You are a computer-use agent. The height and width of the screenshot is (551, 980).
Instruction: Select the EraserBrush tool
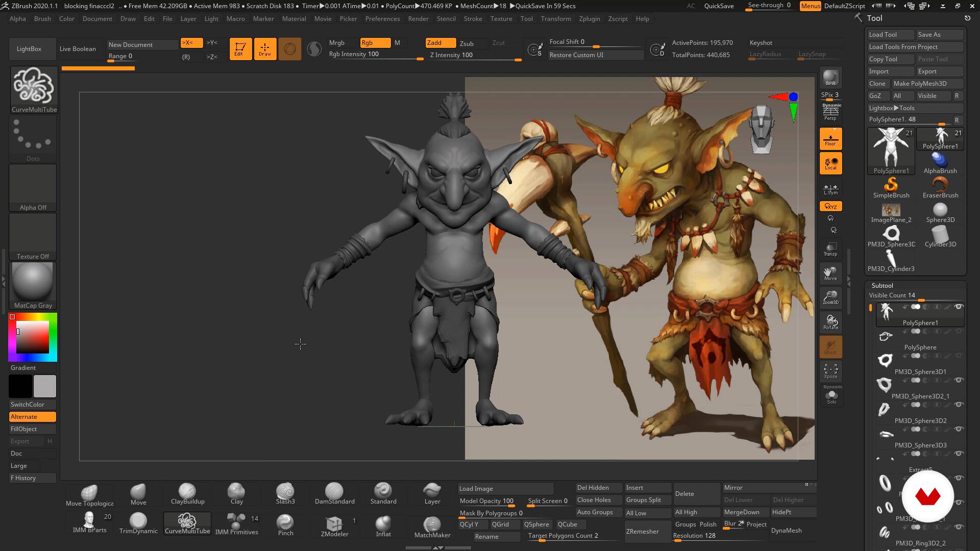[940, 188]
